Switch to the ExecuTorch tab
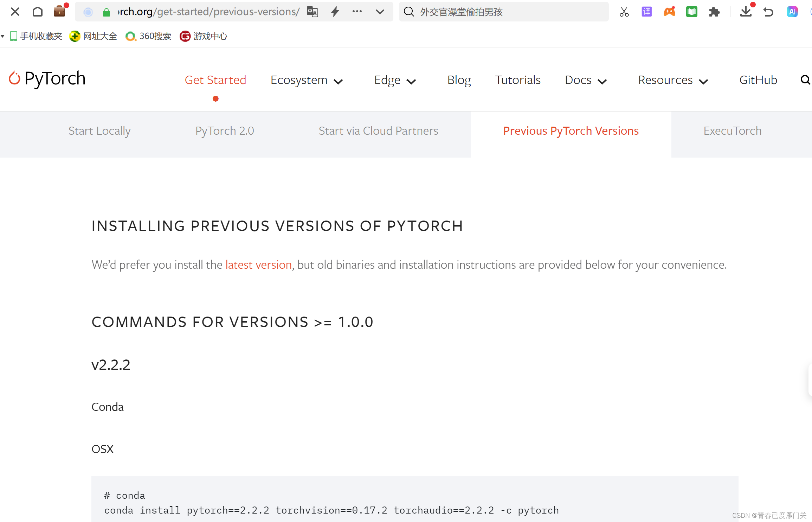 733,131
